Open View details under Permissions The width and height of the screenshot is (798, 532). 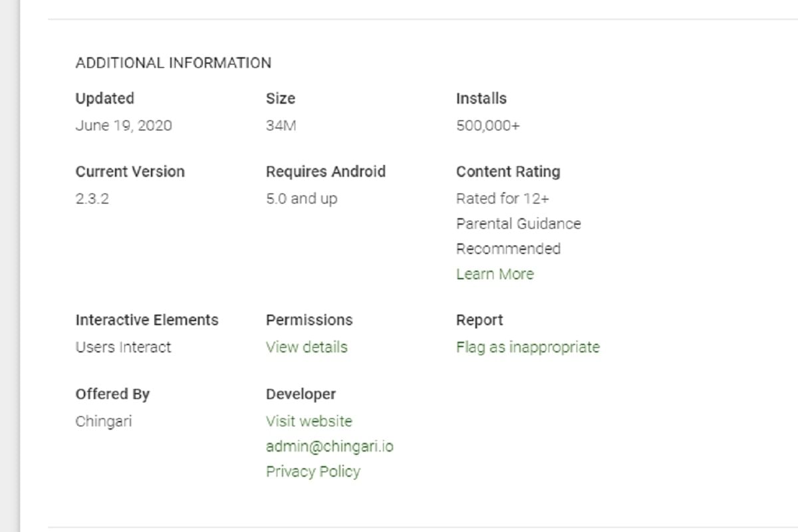(306, 347)
